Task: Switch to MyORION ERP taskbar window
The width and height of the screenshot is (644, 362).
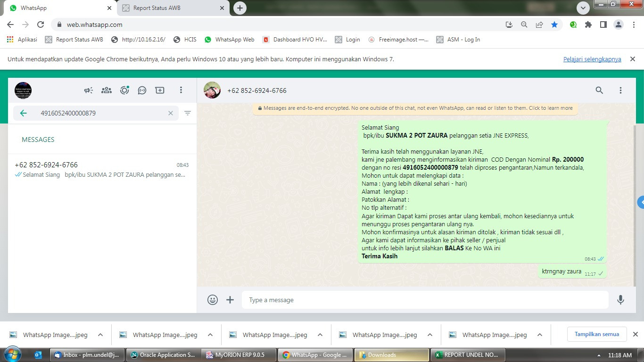Action: click(239, 355)
